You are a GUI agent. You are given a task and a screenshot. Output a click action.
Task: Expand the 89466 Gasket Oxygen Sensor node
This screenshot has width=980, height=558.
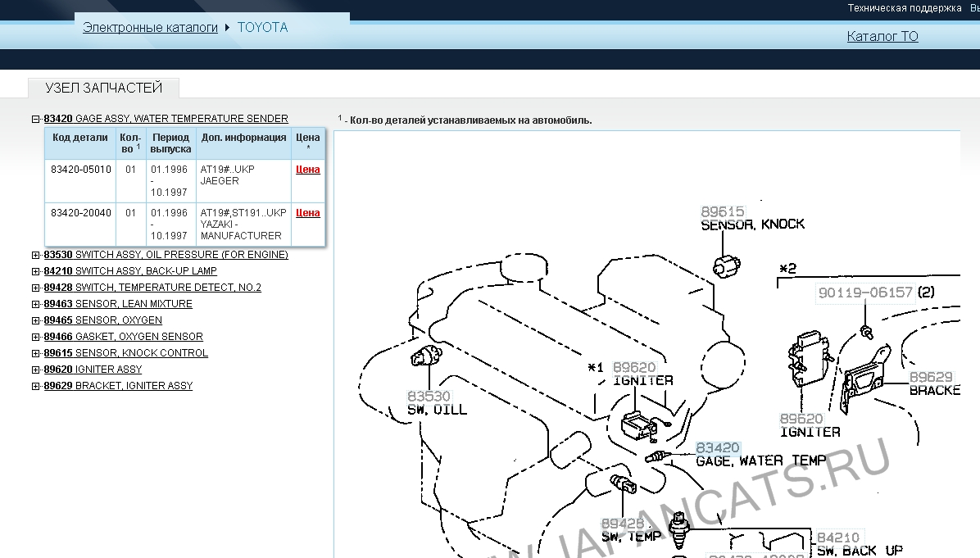click(36, 337)
